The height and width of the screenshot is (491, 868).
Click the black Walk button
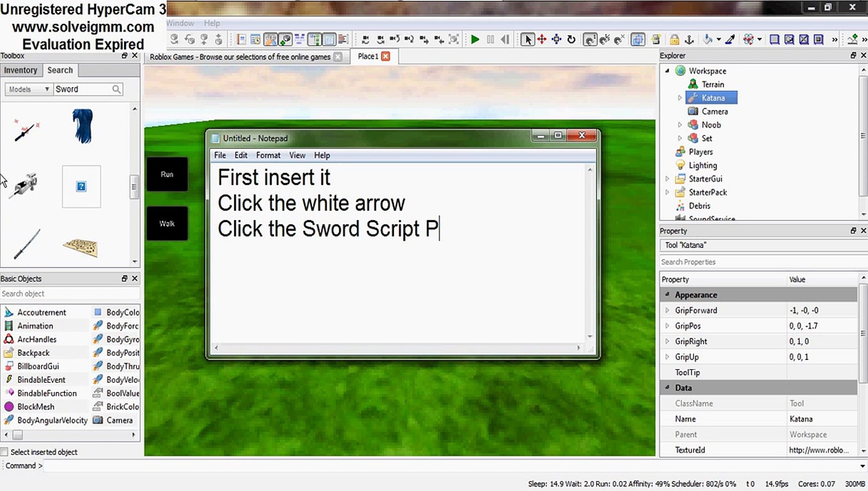tap(167, 223)
